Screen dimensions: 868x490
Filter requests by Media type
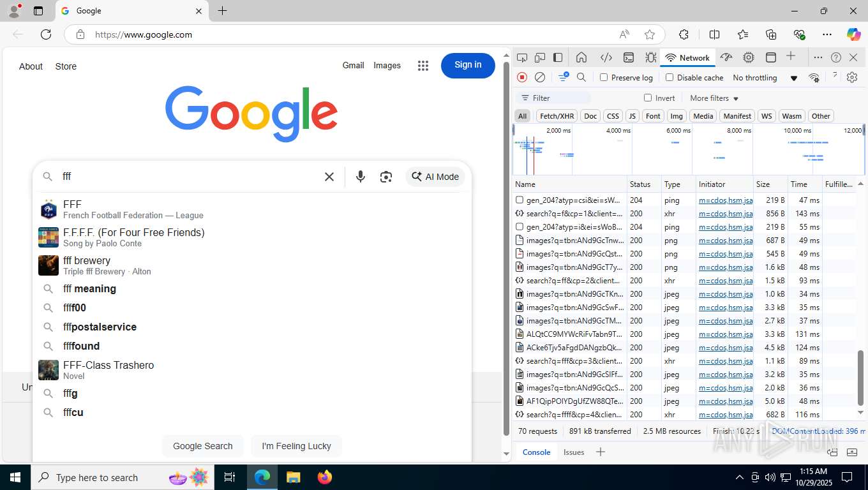(703, 115)
